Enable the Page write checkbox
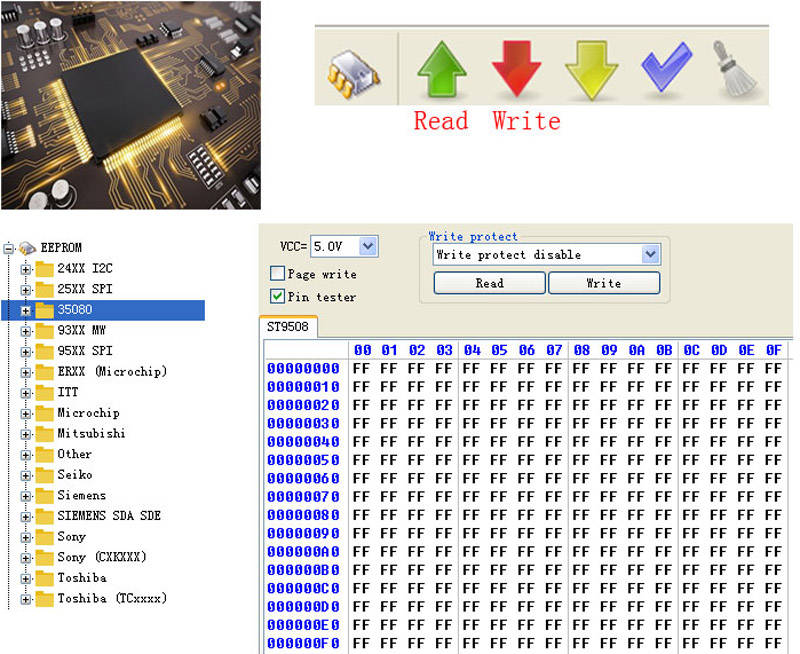Viewport: 800px width, 654px height. pyautogui.click(x=278, y=274)
